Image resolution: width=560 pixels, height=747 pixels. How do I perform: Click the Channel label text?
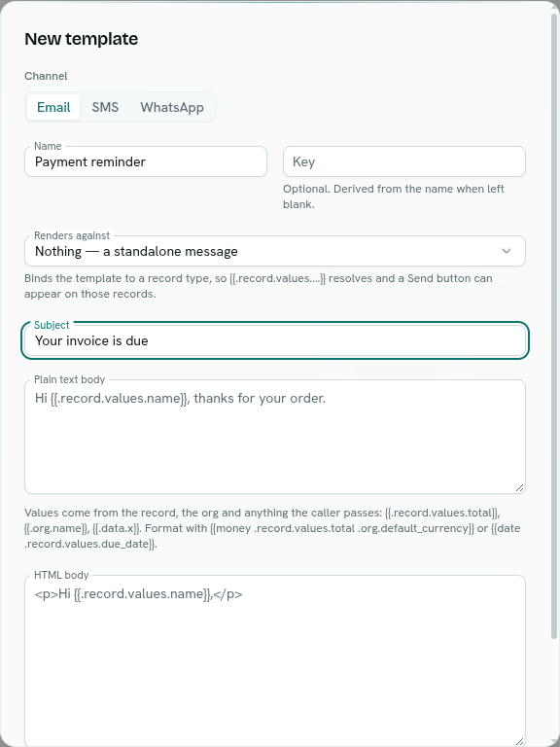tap(47, 76)
